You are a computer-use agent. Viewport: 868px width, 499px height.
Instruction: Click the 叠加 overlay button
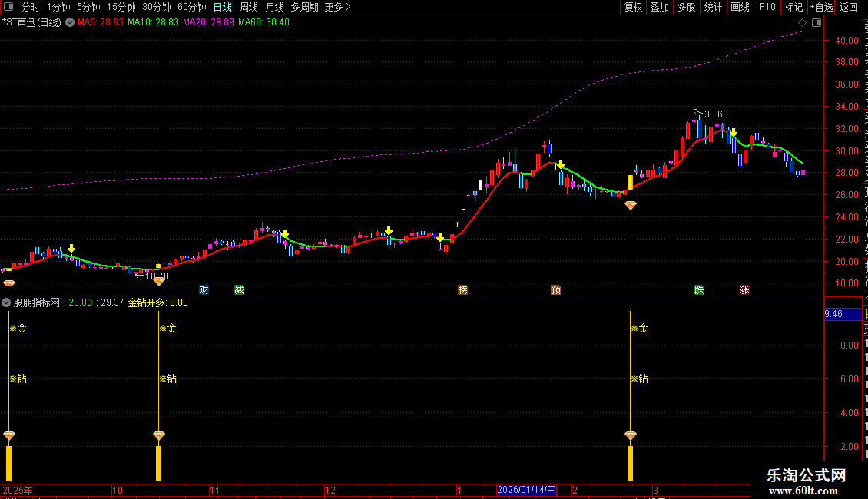click(x=660, y=7)
